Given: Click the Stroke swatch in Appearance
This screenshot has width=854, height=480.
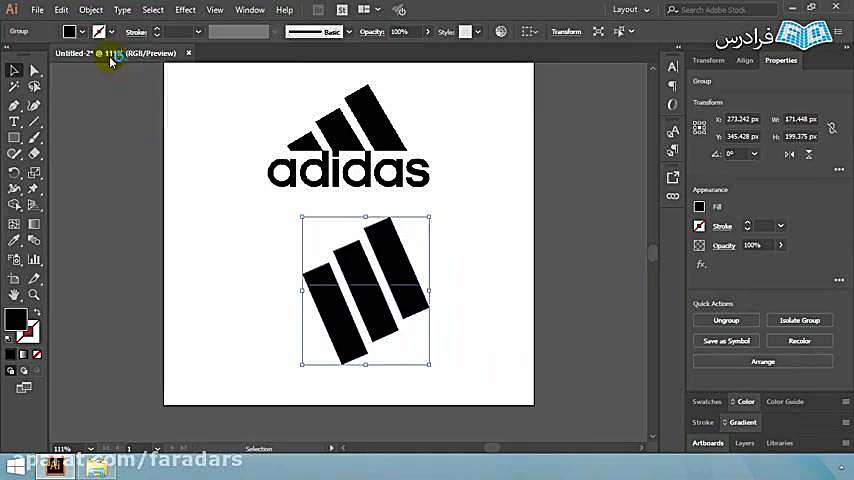Looking at the screenshot, I should pyautogui.click(x=699, y=226).
